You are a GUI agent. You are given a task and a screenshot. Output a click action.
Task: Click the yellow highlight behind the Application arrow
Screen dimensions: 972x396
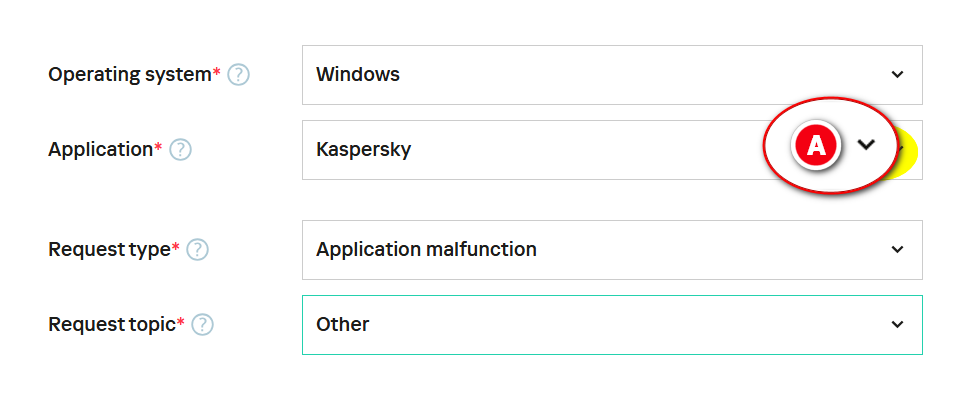907,151
